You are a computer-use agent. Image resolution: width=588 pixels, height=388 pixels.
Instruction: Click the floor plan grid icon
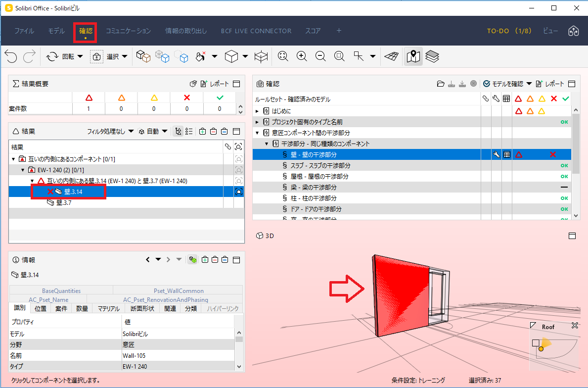392,56
